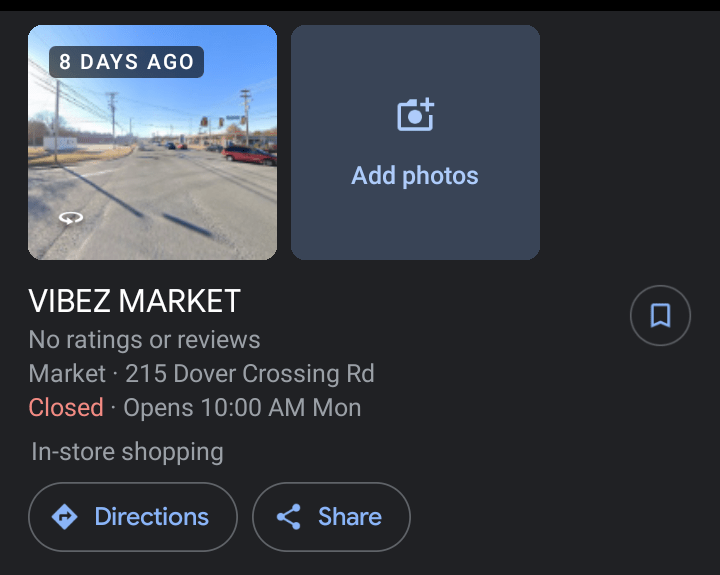Save VIBEZ MARKET with the bookmark icon
Screen dimensions: 720x575
660,316
